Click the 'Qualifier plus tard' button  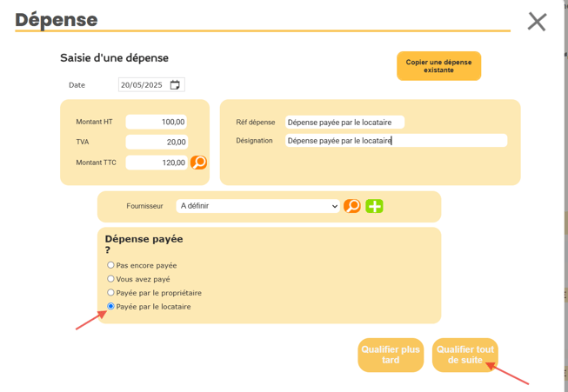click(391, 355)
